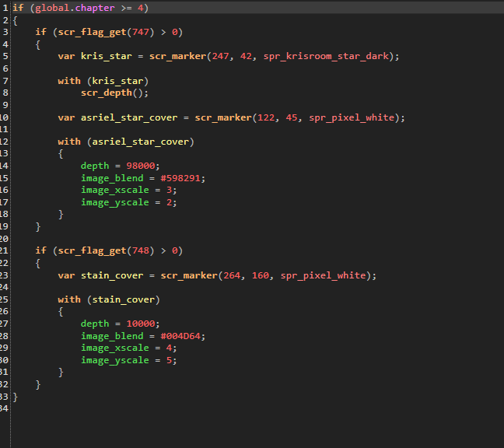Click the number 45 on line 10
The height and width of the screenshot is (448, 504).
click(x=292, y=117)
